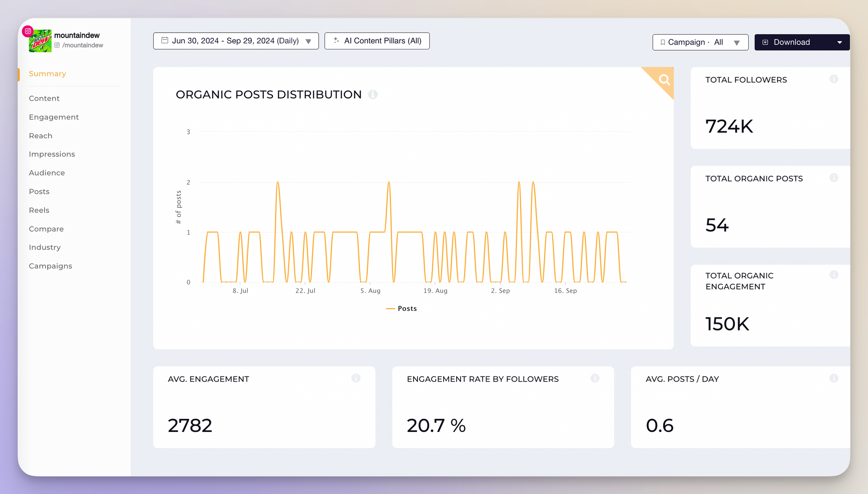Viewport: 868px width, 494px height.
Task: Toggle the AI Content Pillars filter on
Action: tap(378, 41)
